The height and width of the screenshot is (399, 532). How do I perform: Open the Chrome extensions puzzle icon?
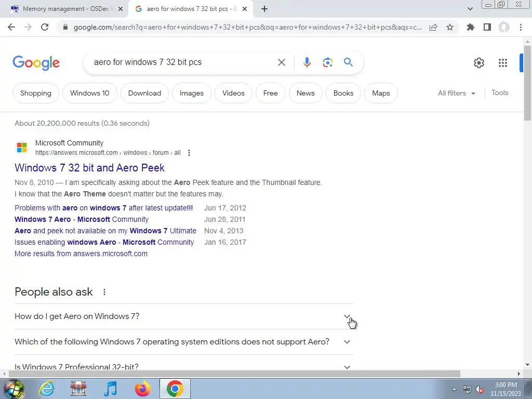[471, 27]
